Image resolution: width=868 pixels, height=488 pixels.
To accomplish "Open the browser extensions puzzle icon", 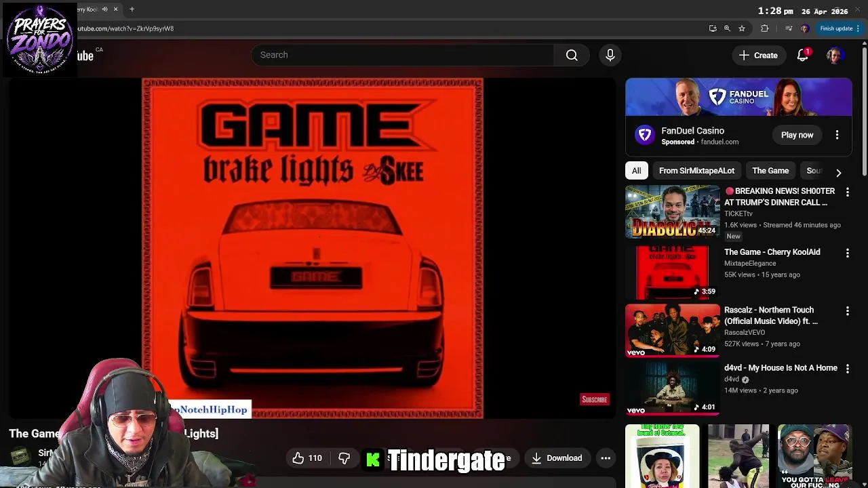I will coord(765,28).
